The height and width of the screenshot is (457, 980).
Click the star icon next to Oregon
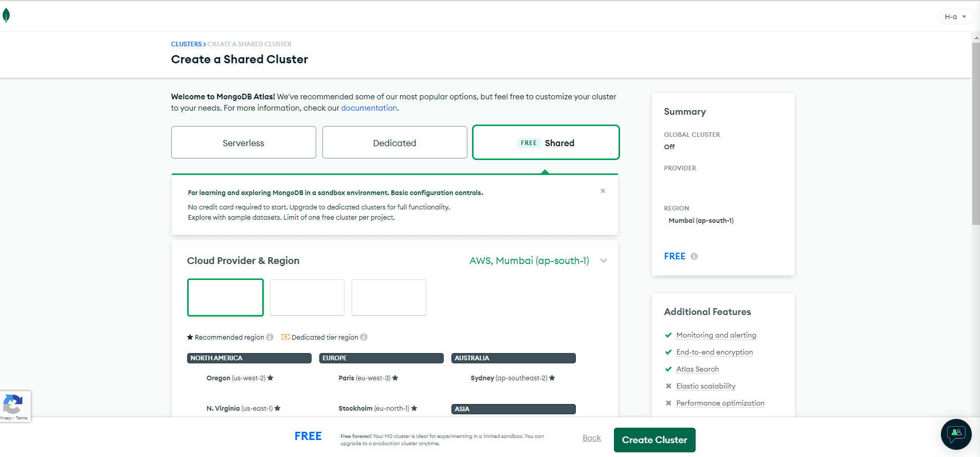pyautogui.click(x=270, y=378)
